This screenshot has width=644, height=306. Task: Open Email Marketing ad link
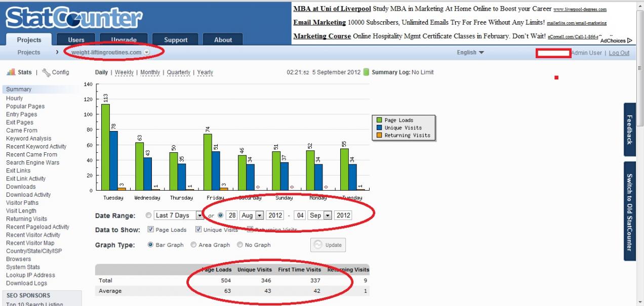[319, 22]
